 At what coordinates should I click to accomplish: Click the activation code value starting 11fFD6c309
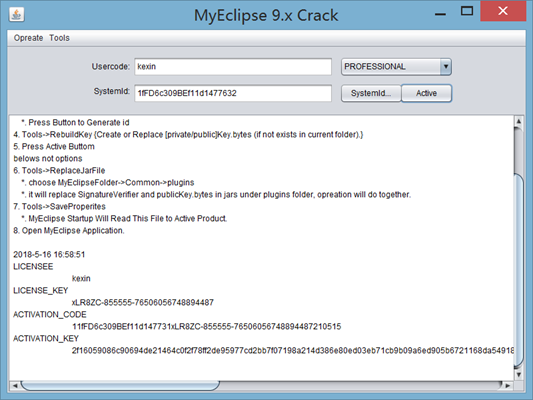coord(207,327)
